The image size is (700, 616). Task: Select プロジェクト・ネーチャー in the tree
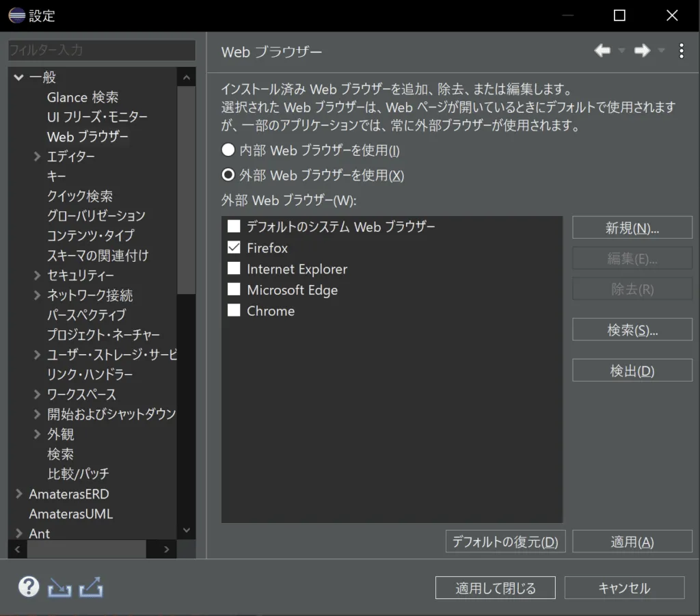coord(104,335)
